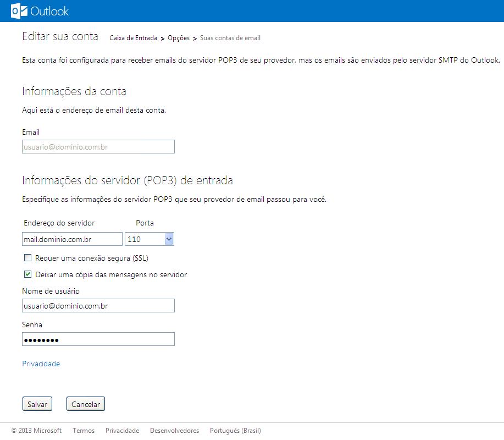Click the disabled Email address field
The width and height of the screenshot is (504, 440).
click(98, 147)
